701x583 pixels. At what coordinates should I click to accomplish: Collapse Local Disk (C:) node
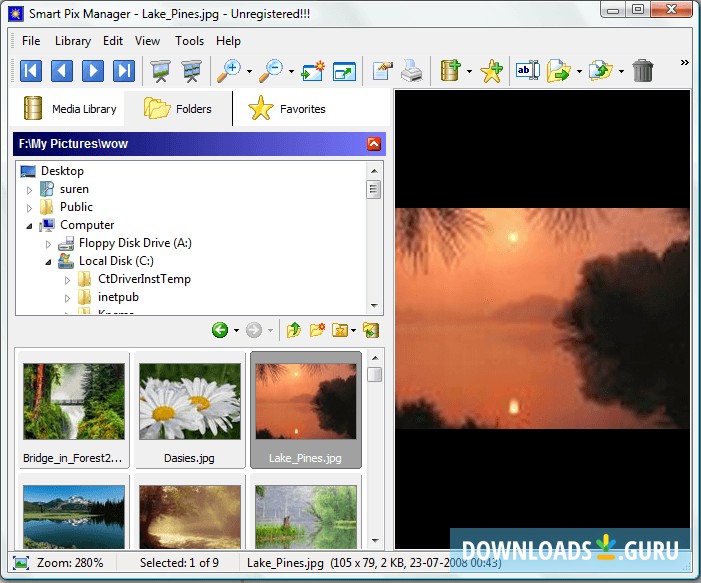(x=48, y=262)
